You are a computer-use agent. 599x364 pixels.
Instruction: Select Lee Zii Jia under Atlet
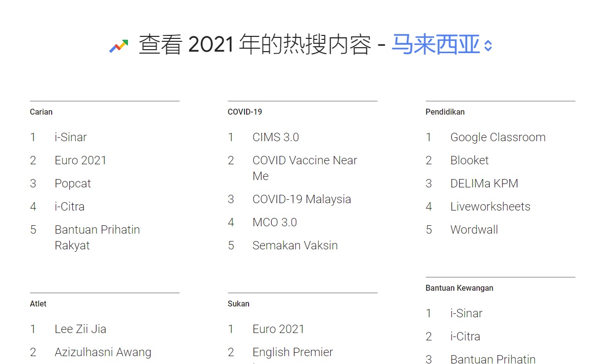(x=81, y=329)
